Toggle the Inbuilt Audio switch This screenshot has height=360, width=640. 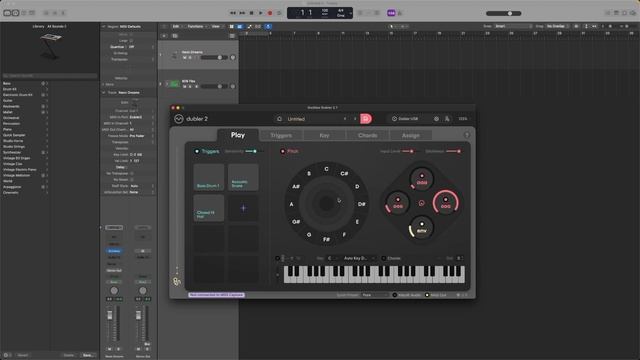pyautogui.click(x=395, y=295)
